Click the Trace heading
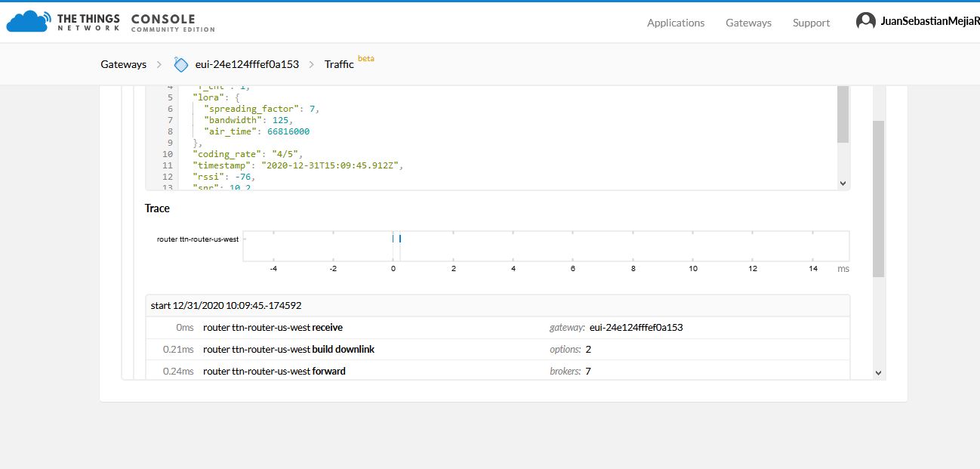980x469 pixels. pos(157,208)
